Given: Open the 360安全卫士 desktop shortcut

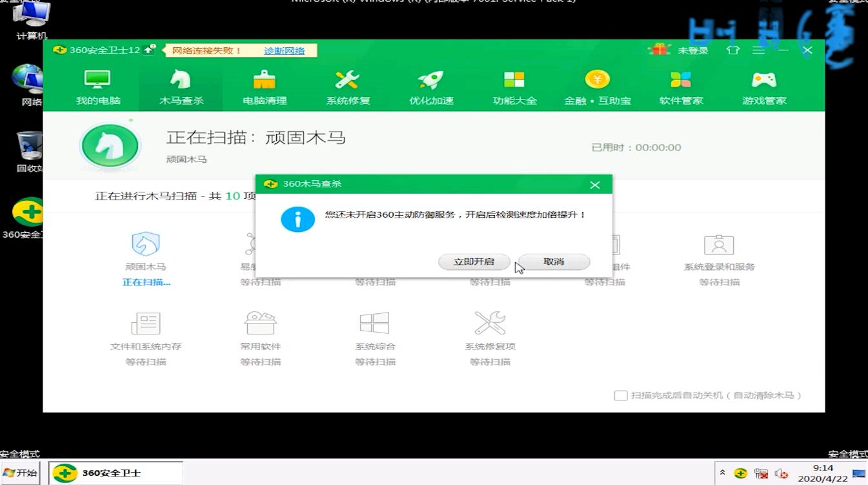Looking at the screenshot, I should pos(27,219).
